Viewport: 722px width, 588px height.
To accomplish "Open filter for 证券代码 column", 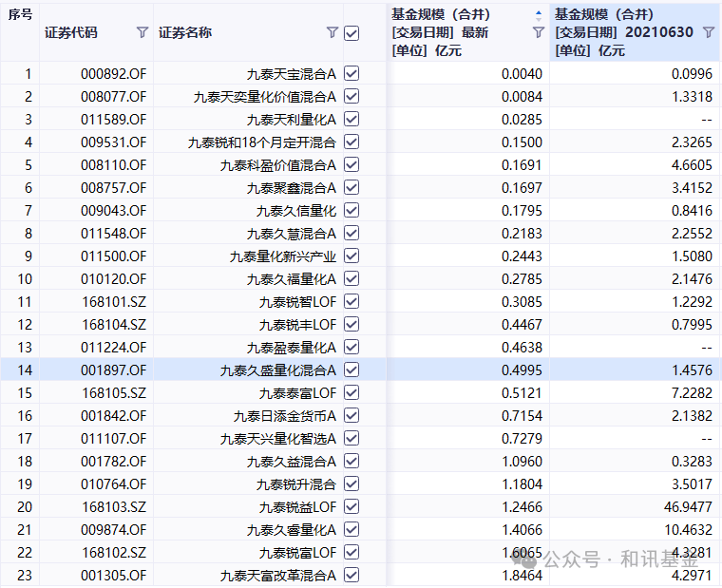I will click(x=142, y=32).
